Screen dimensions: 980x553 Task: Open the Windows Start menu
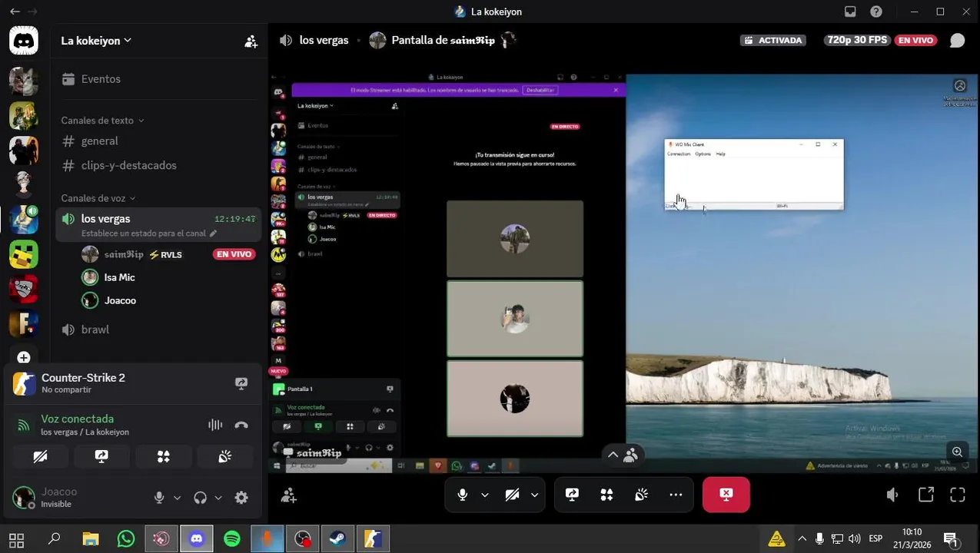click(16, 539)
